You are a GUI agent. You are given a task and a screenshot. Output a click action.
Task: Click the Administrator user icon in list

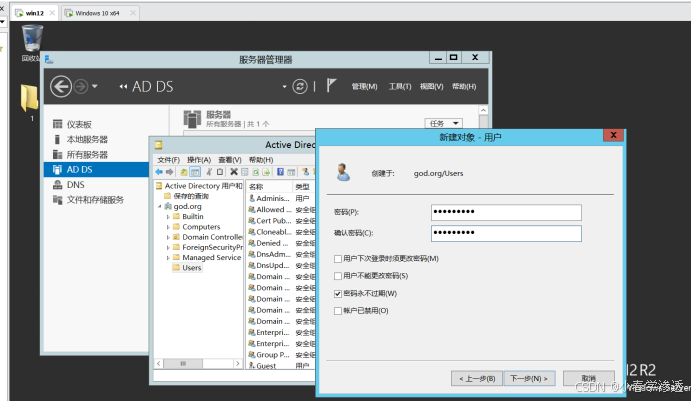click(252, 198)
